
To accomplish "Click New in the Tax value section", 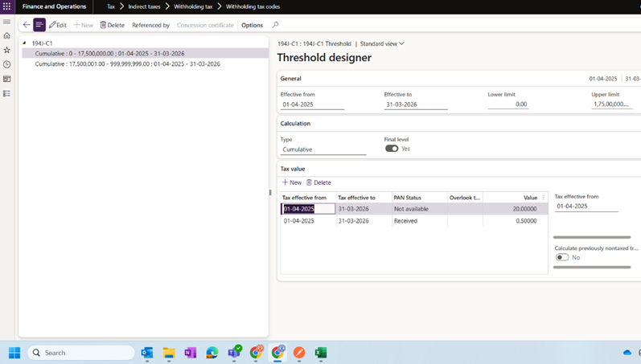I will pyautogui.click(x=292, y=182).
